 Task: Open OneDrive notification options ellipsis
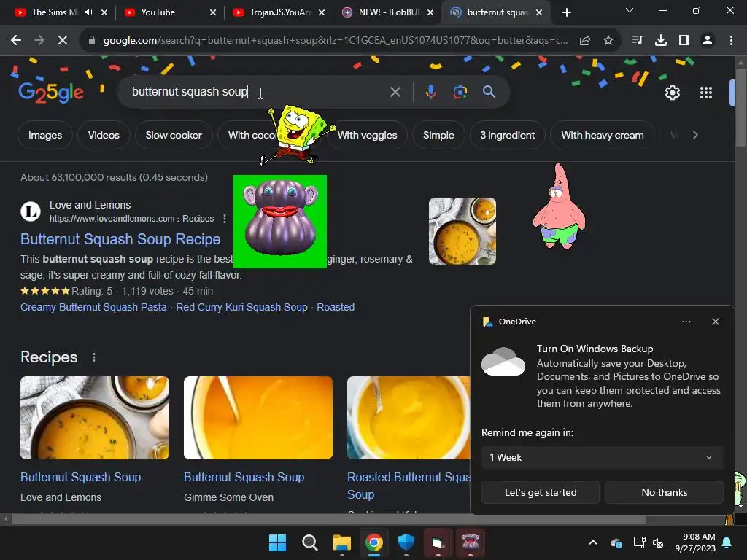click(686, 322)
